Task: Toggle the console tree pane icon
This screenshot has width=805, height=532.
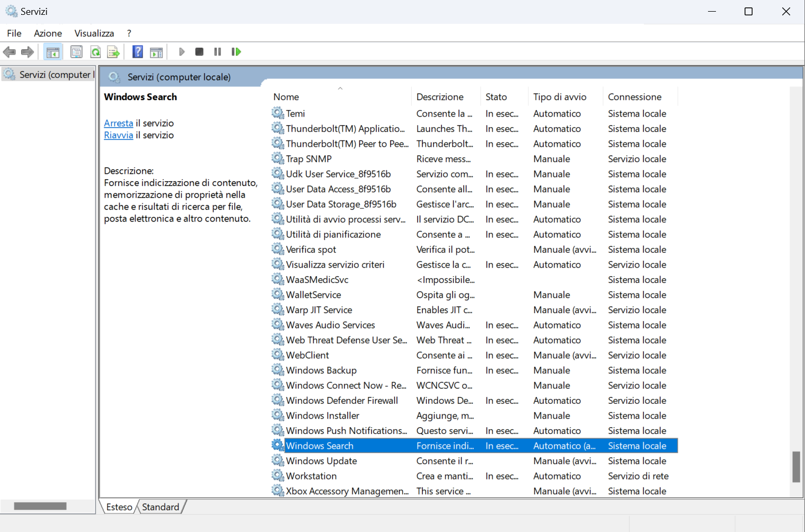Action: pos(53,52)
